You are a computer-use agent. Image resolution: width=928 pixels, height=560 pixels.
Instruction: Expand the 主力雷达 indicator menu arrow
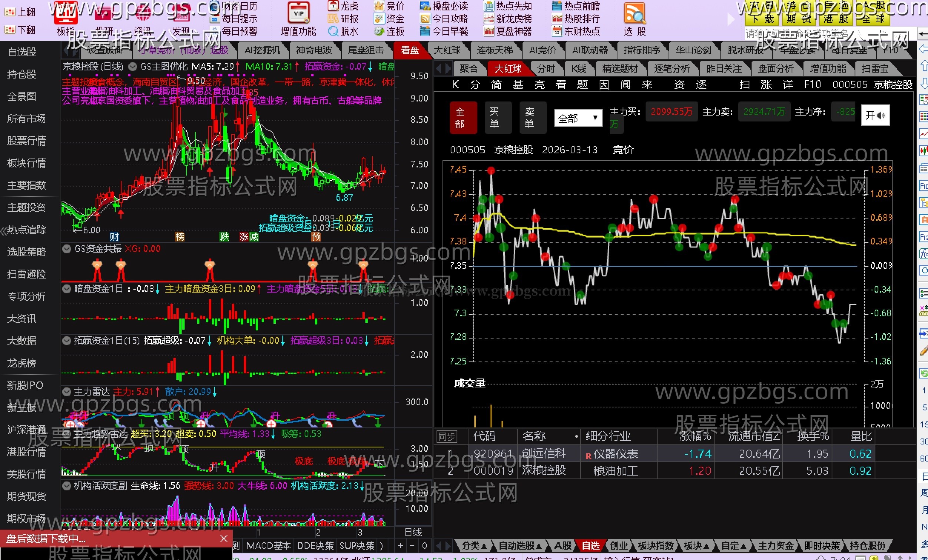click(67, 392)
